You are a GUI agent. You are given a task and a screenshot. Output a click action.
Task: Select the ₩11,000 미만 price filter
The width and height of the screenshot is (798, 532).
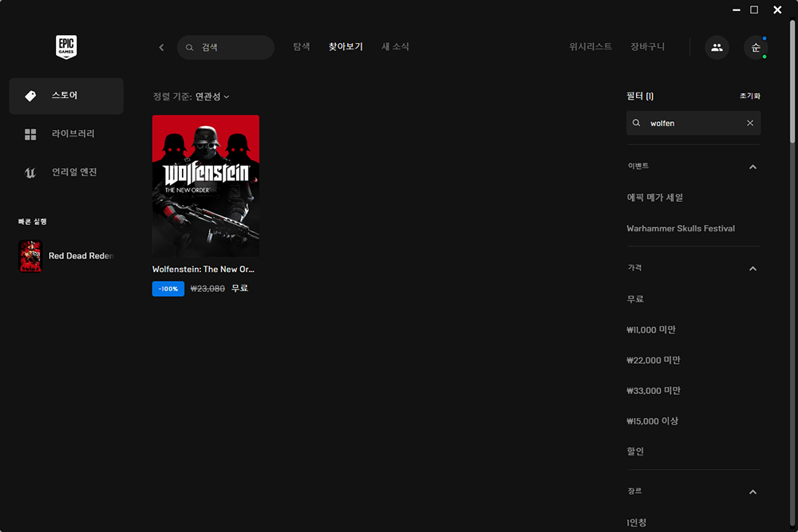coord(651,329)
